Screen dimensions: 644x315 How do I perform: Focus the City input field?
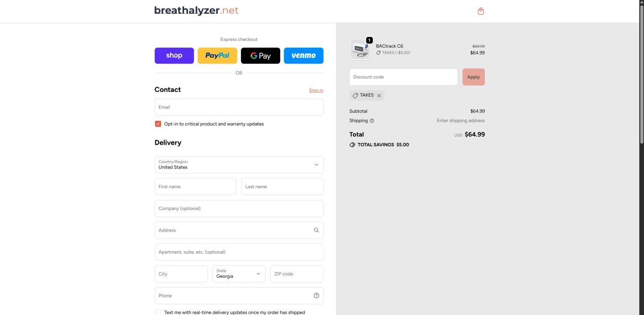pos(181,274)
